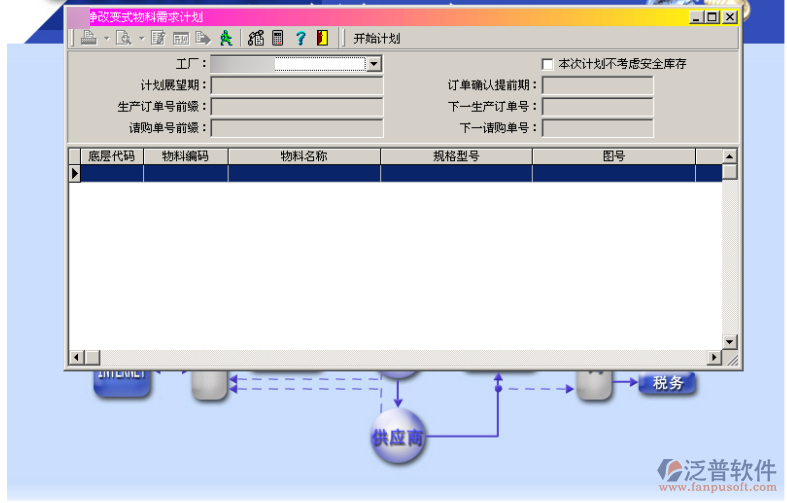The height and width of the screenshot is (503, 787).
Task: Click the 供应商 sphere in background diagram
Action: (x=398, y=436)
